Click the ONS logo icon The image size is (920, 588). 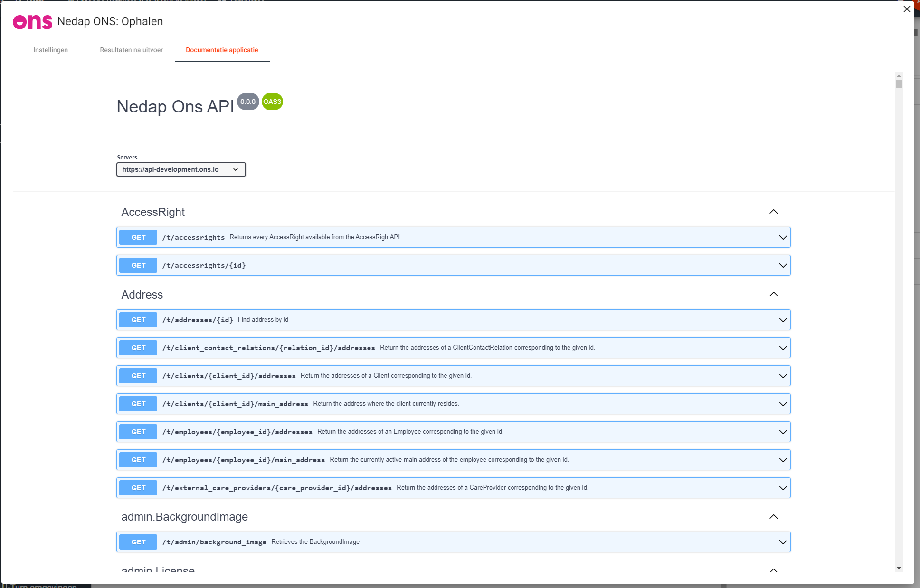click(32, 22)
